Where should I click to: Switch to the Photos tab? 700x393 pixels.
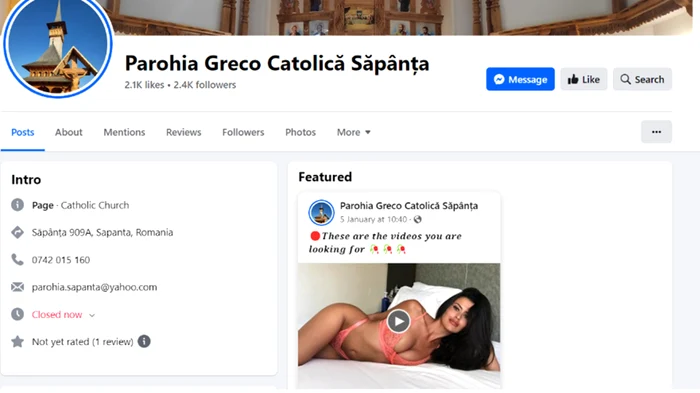point(300,132)
